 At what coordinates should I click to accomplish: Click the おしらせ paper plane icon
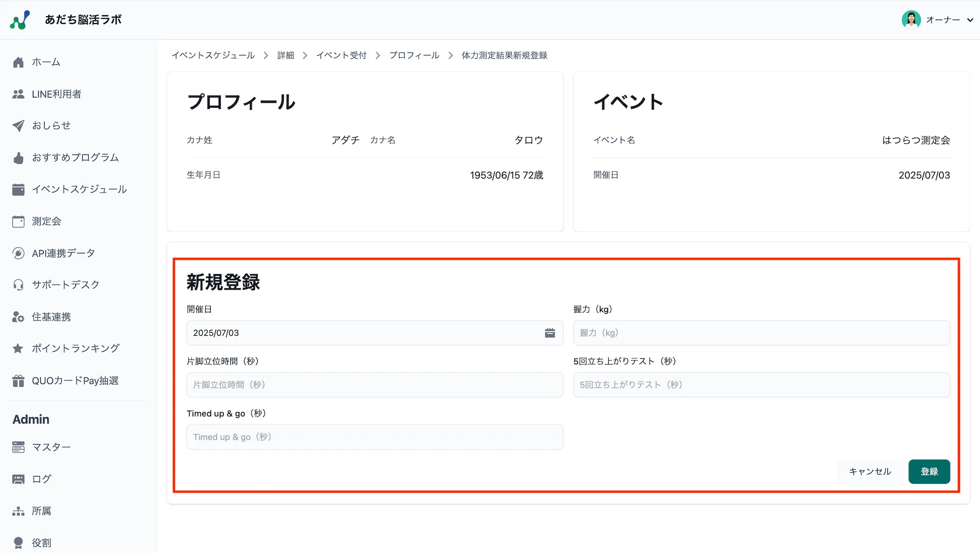pos(18,126)
